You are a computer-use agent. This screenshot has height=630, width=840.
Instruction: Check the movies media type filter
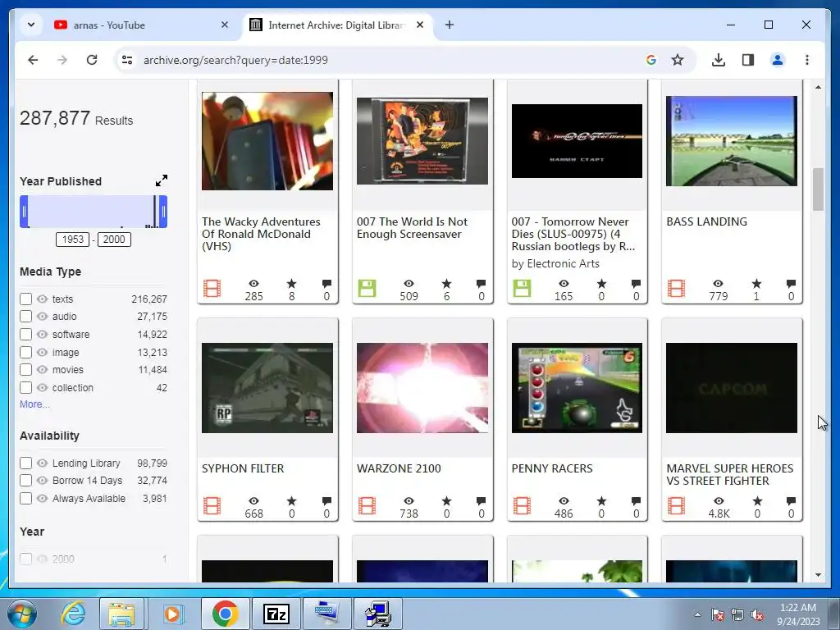(25, 370)
